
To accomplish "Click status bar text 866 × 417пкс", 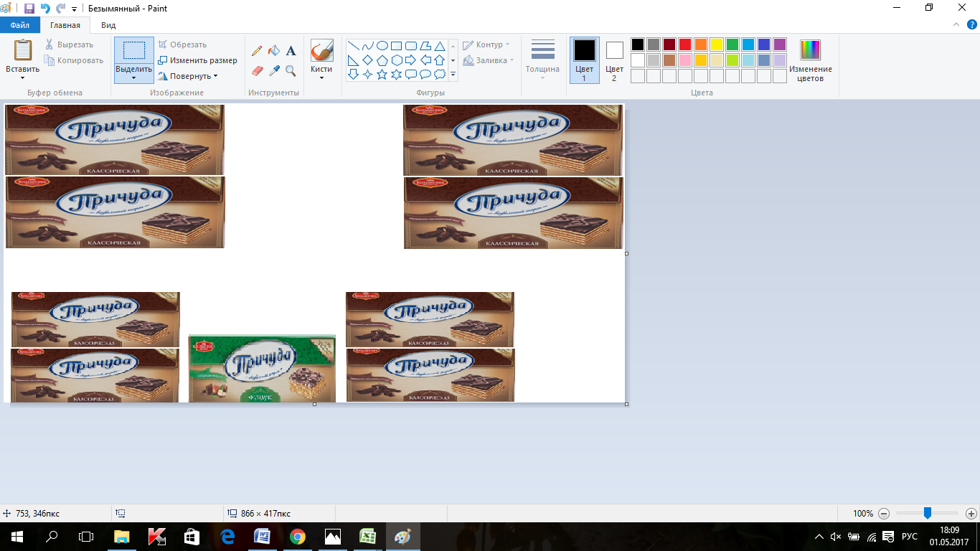I will pos(265,514).
